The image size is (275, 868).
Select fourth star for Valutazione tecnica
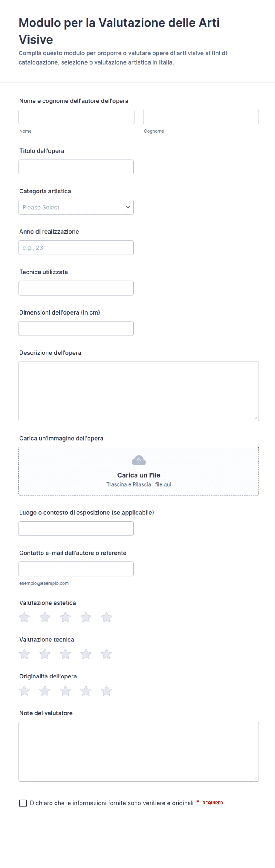[86, 654]
